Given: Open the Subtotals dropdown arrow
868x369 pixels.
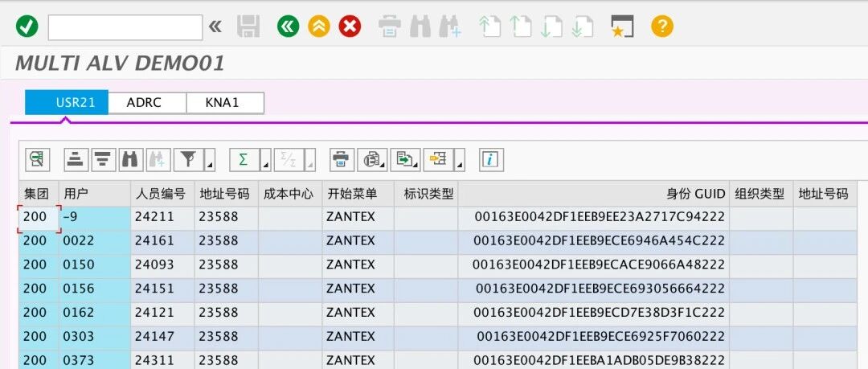Looking at the screenshot, I should click(309, 159).
